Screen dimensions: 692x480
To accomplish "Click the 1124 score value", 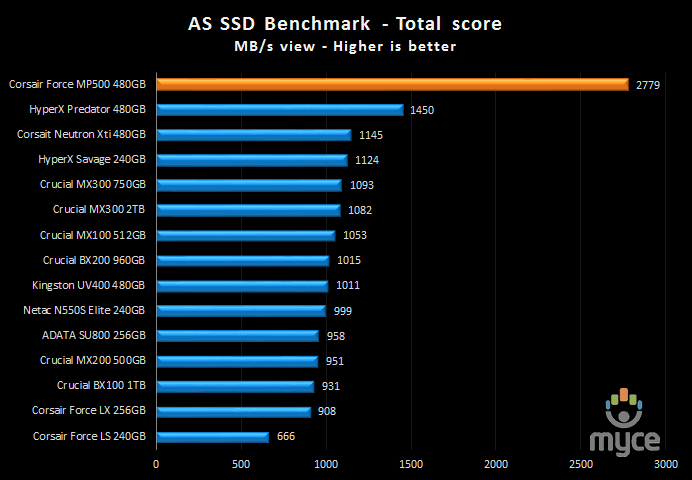I will (367, 160).
